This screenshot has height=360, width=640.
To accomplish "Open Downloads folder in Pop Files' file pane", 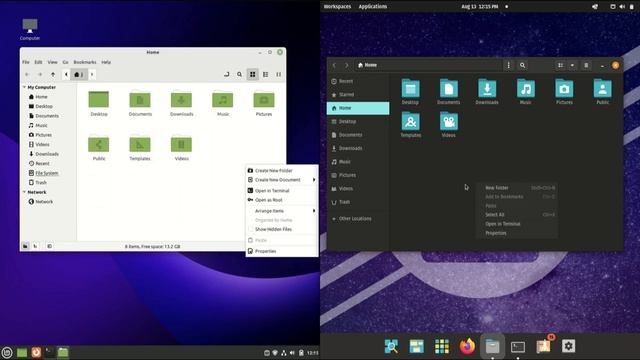I will coord(487,92).
